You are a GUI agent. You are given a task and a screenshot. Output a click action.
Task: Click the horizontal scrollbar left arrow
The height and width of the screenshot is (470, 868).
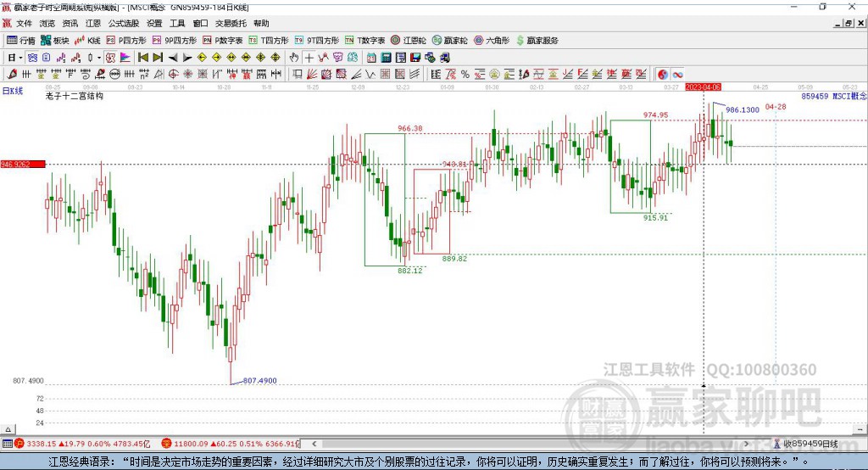[314, 444]
